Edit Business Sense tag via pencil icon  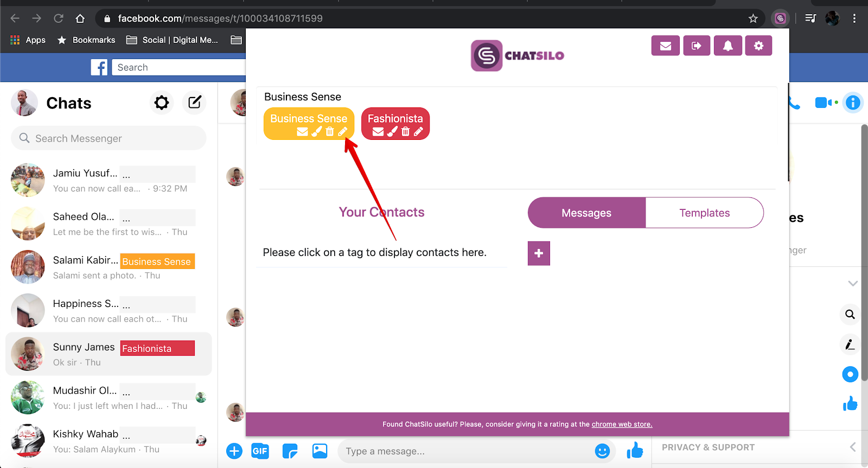pyautogui.click(x=343, y=131)
